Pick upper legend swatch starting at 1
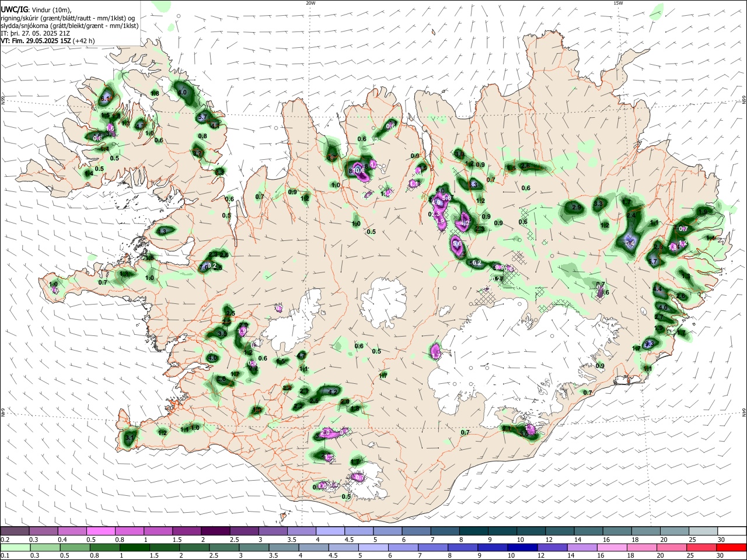 click(x=158, y=531)
